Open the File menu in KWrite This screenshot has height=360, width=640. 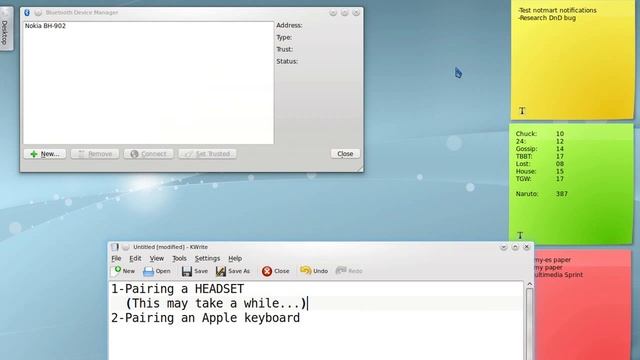pyautogui.click(x=116, y=258)
